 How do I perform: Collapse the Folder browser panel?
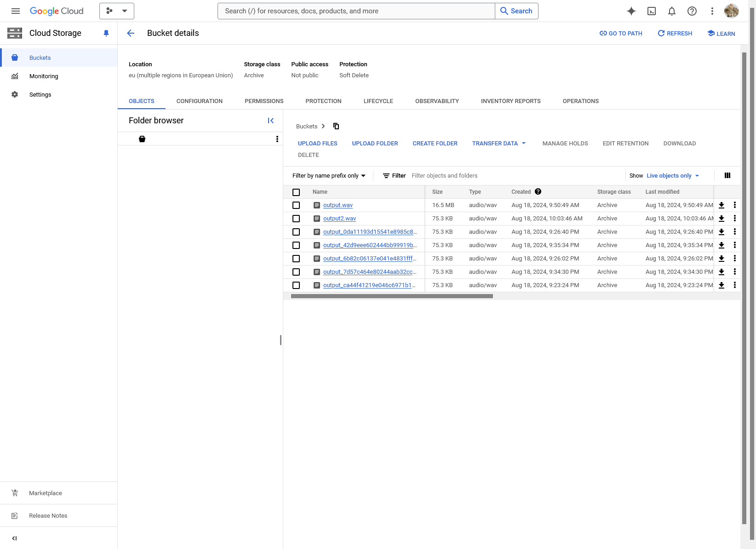pos(271,121)
